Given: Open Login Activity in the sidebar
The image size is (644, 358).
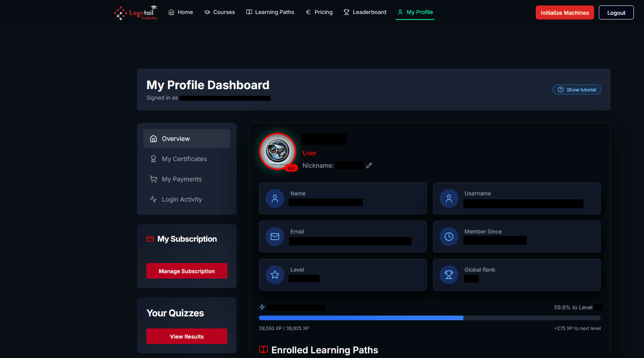Looking at the screenshot, I should (x=187, y=199).
